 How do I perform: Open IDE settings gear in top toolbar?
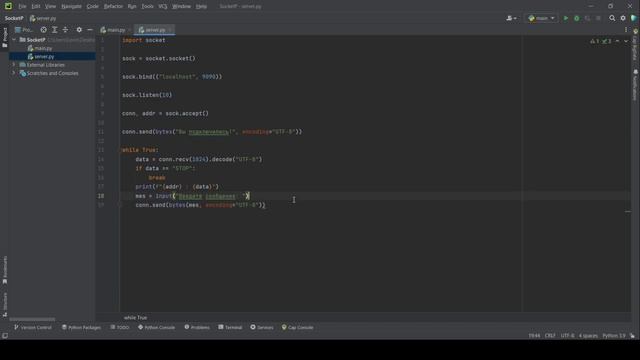pyautogui.click(x=623, y=18)
